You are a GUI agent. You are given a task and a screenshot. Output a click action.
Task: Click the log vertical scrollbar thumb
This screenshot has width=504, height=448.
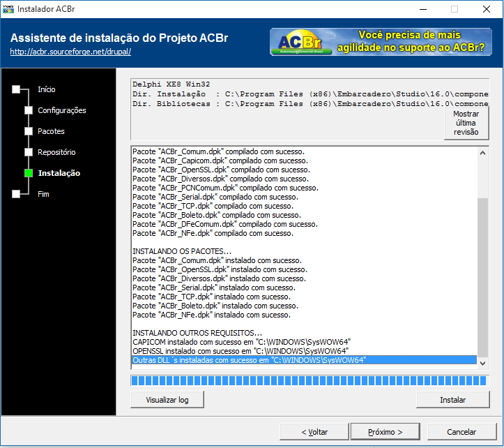click(482, 278)
